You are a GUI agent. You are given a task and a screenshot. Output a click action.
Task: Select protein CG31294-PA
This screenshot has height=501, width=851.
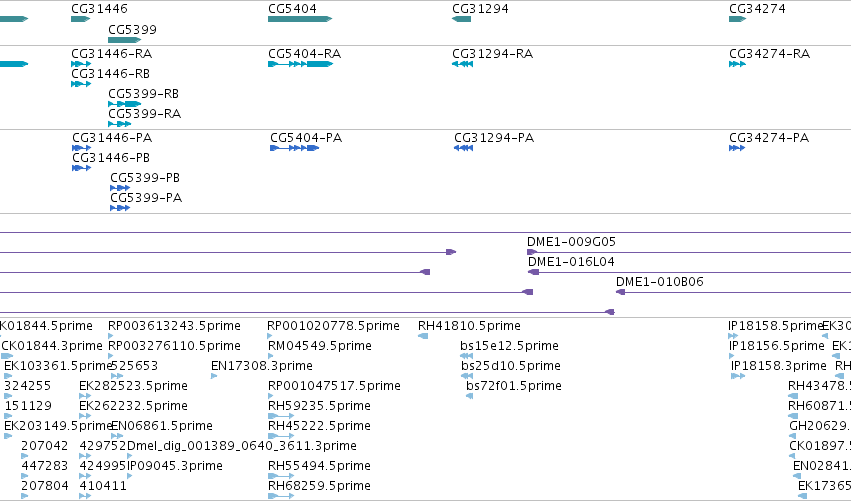coord(494,138)
